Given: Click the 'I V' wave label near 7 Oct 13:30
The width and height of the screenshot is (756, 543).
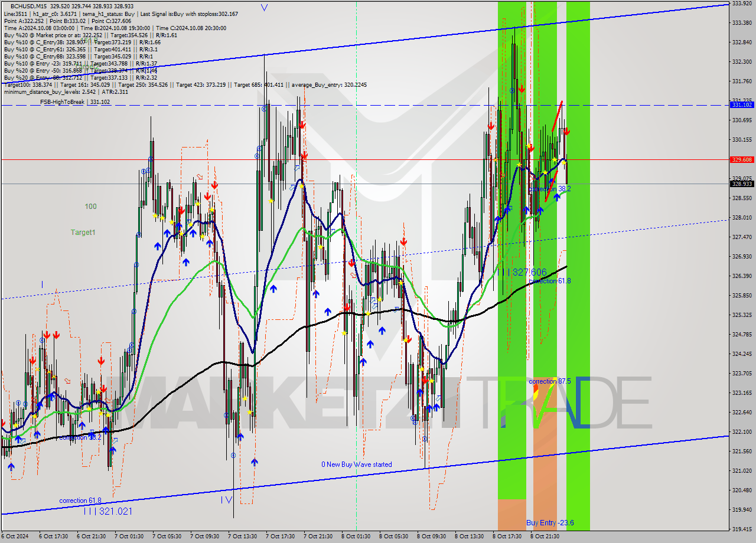Looking at the screenshot, I should 226,500.
